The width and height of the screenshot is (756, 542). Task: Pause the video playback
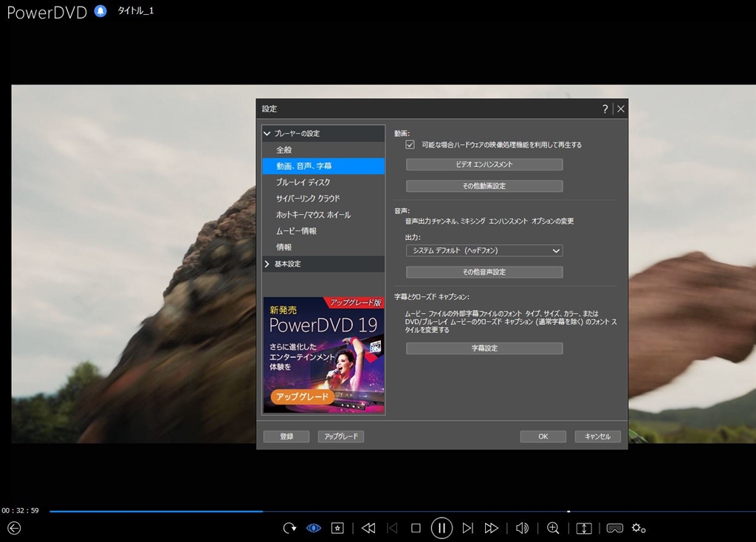click(441, 528)
